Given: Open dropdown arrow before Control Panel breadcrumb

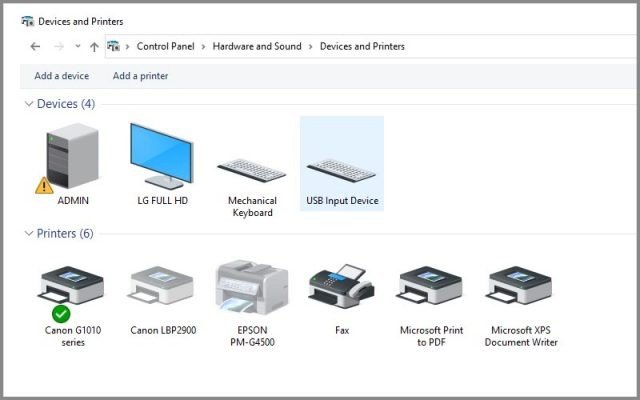Looking at the screenshot, I should 127,47.
